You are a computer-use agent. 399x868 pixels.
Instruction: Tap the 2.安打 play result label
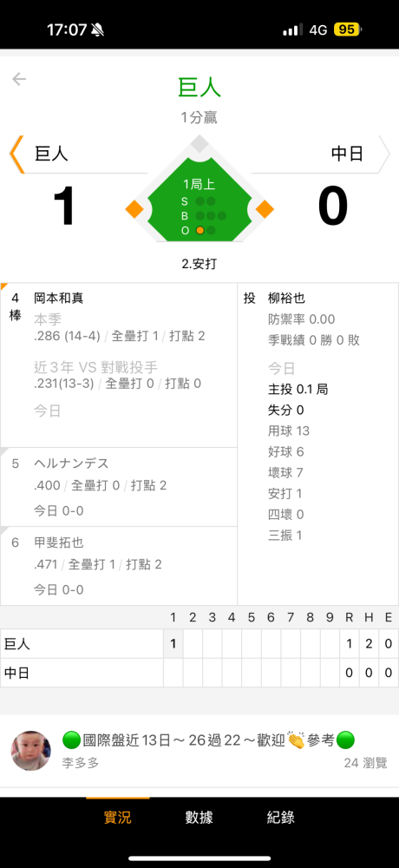click(x=199, y=264)
